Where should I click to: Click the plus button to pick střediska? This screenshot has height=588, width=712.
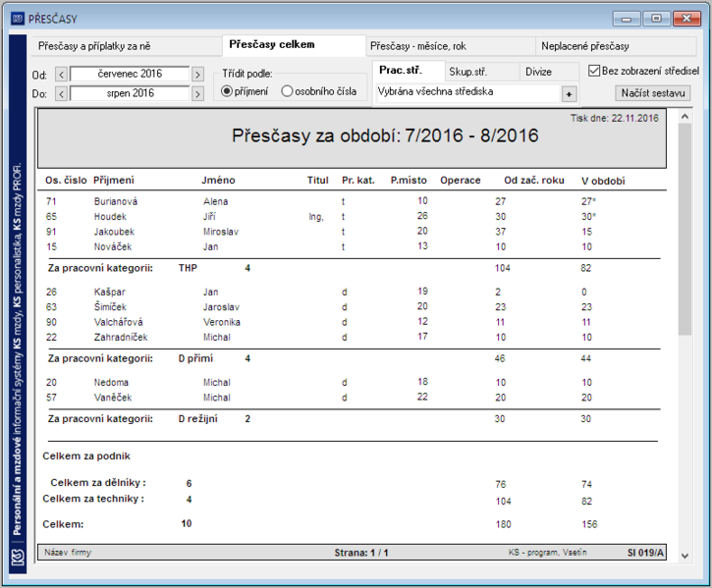[x=569, y=94]
